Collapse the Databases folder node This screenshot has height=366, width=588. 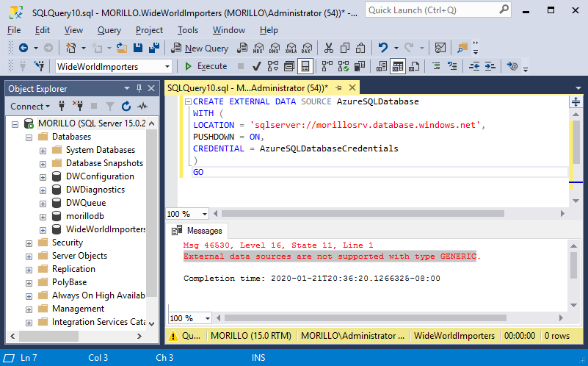tap(29, 137)
